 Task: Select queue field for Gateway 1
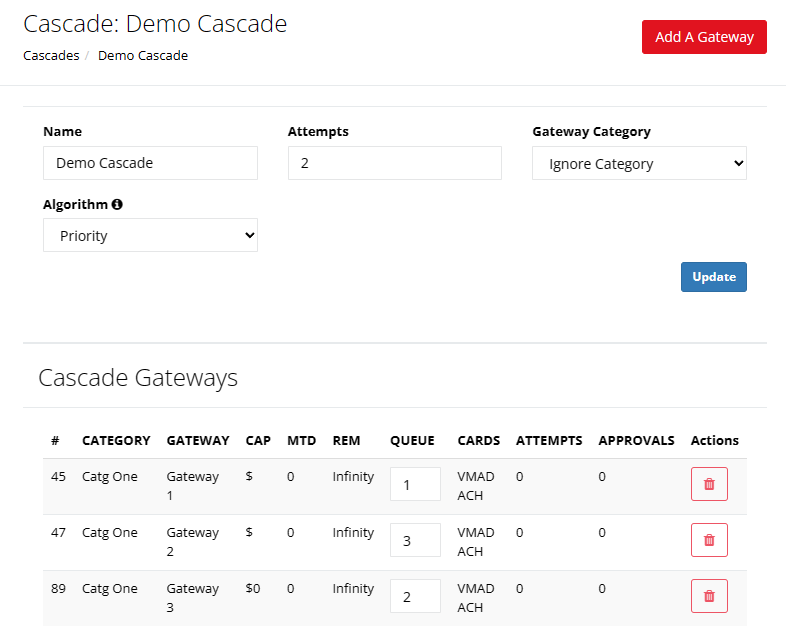(415, 484)
